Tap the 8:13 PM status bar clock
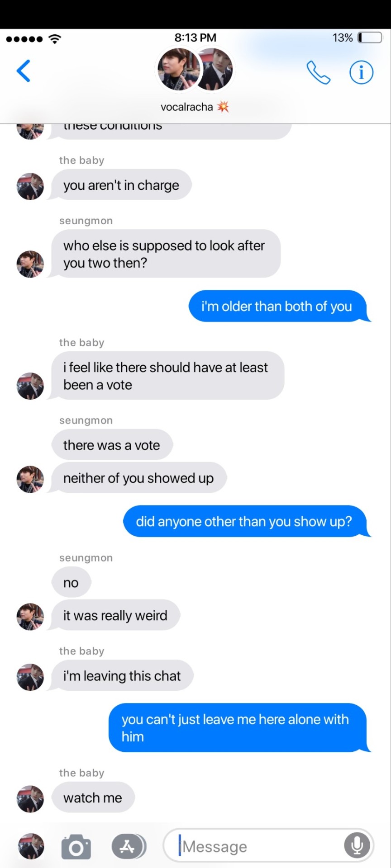 (195, 38)
